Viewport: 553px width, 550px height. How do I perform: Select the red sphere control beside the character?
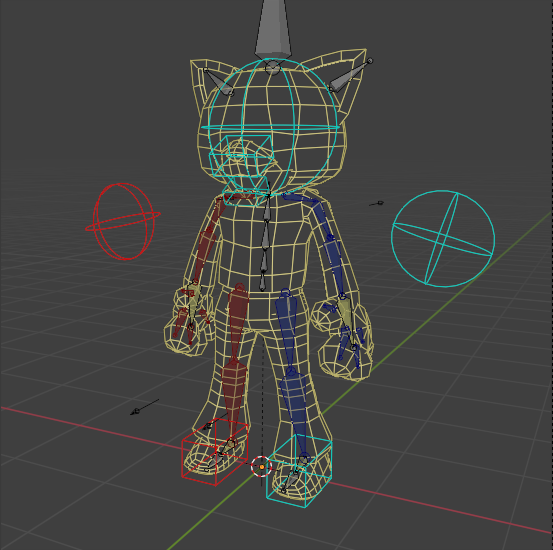pyautogui.click(x=123, y=222)
